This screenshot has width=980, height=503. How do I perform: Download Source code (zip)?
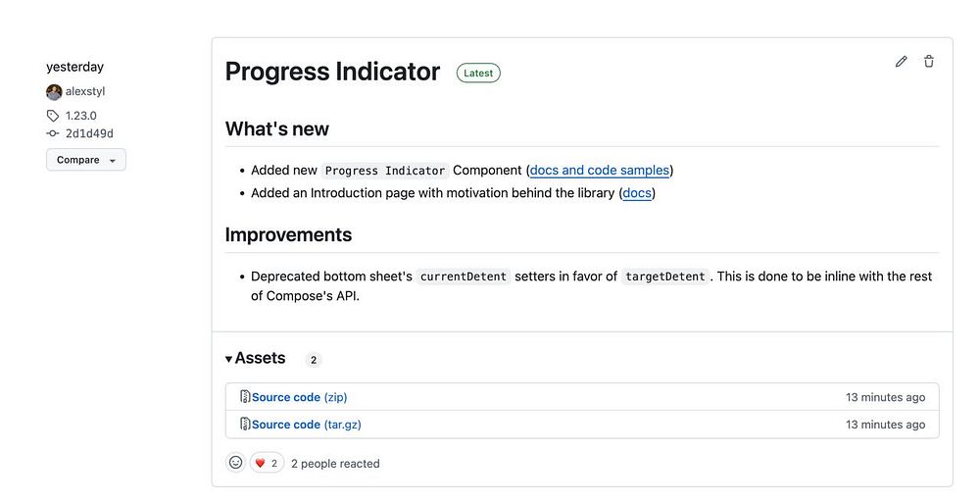(x=299, y=397)
